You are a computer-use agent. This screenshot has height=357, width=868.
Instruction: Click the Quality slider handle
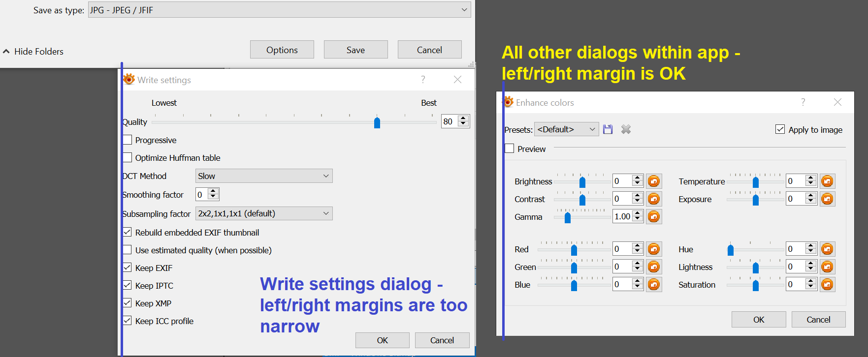tap(377, 122)
